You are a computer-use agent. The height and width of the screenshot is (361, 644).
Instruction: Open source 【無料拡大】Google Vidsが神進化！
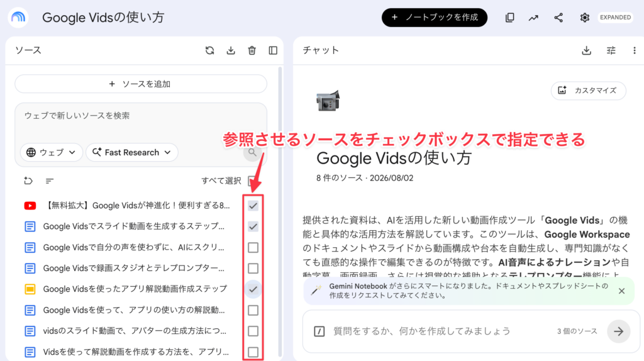click(x=136, y=206)
